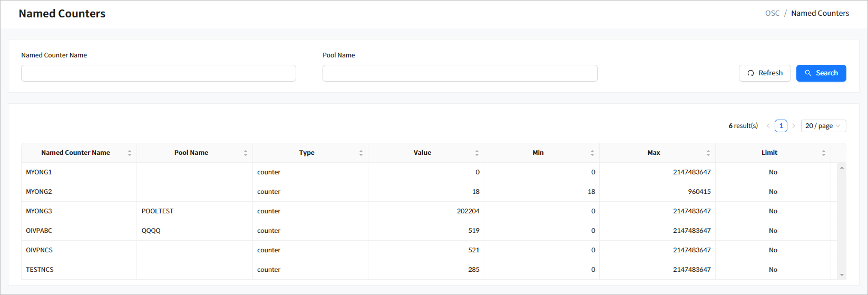Open the 20 / page size dropdown

[x=823, y=126]
